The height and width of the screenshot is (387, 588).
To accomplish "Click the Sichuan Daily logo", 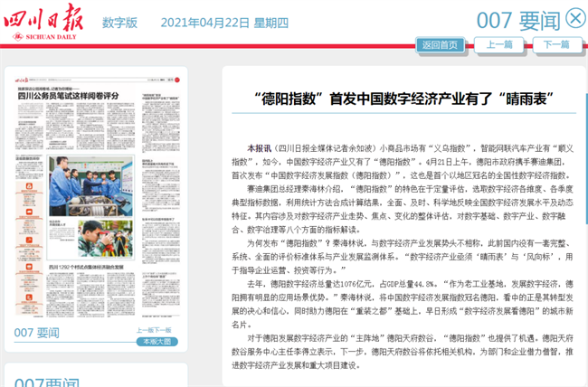I will (x=43, y=22).
